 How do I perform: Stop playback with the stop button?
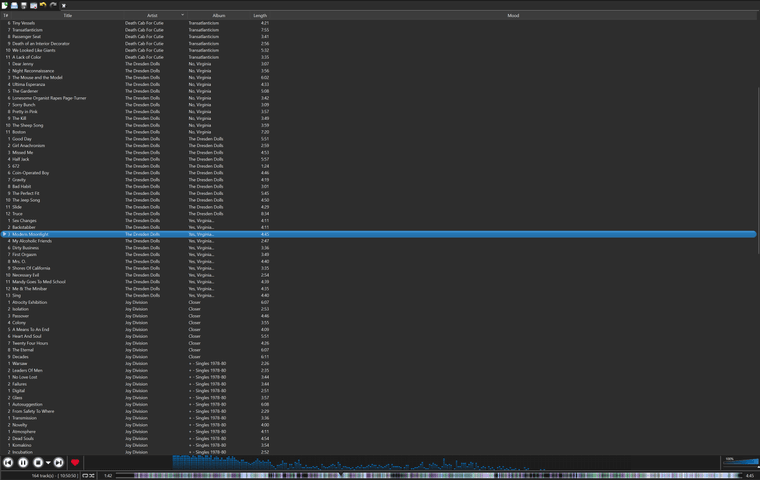38,463
